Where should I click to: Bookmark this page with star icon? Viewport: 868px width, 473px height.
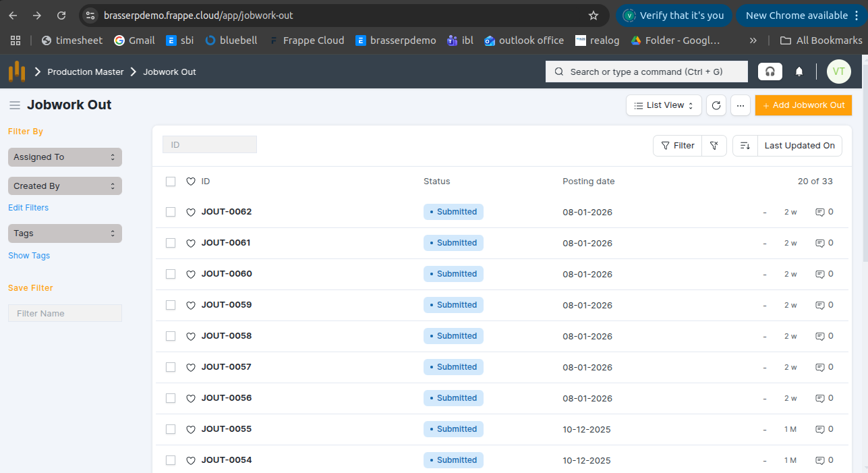point(594,16)
